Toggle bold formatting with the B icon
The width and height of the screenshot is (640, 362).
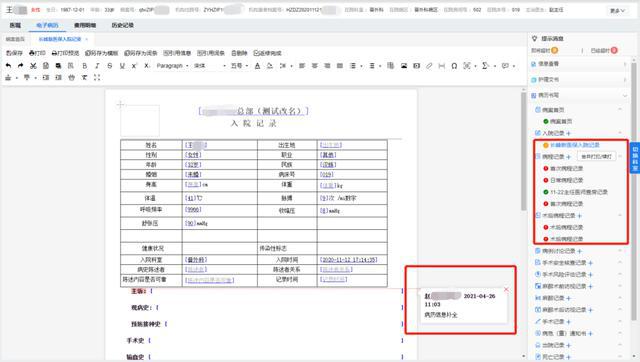(84, 66)
